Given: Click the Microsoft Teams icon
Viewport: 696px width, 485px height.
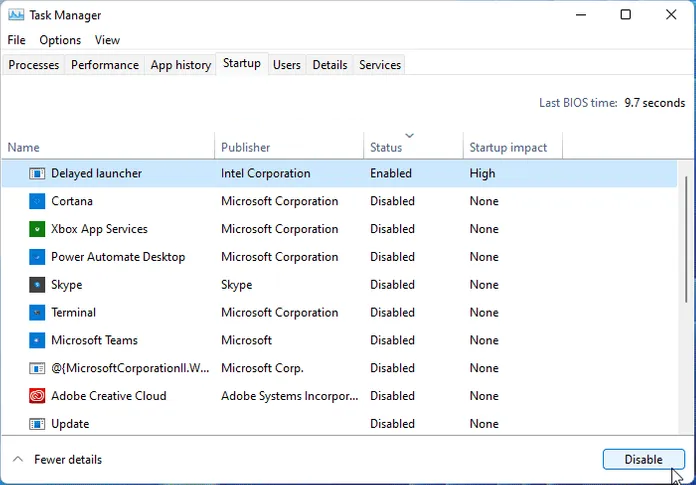Looking at the screenshot, I should 37,340.
